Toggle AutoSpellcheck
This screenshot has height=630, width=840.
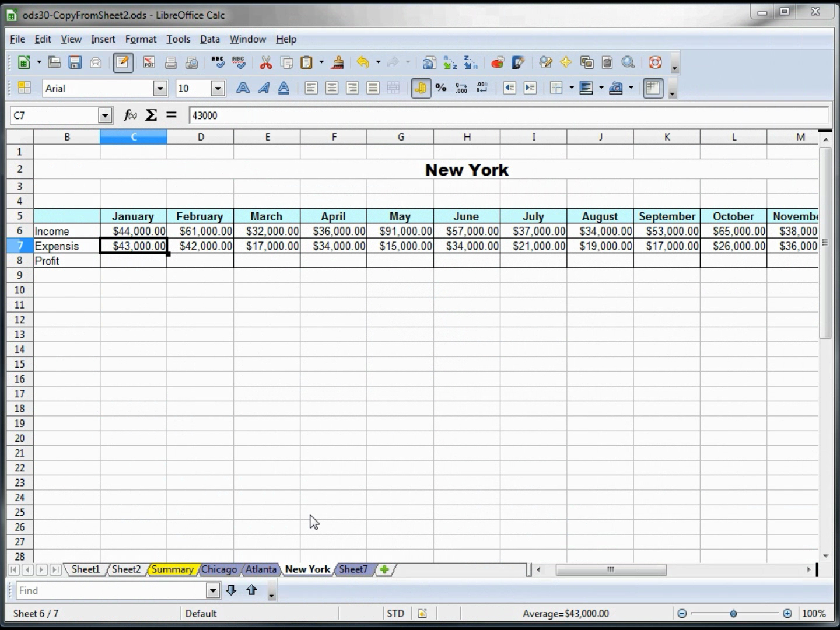[239, 62]
